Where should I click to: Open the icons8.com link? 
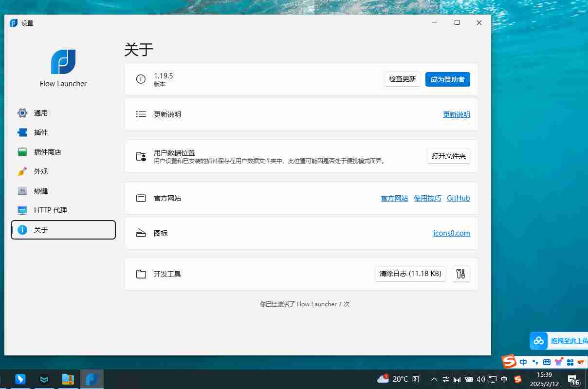[451, 233]
